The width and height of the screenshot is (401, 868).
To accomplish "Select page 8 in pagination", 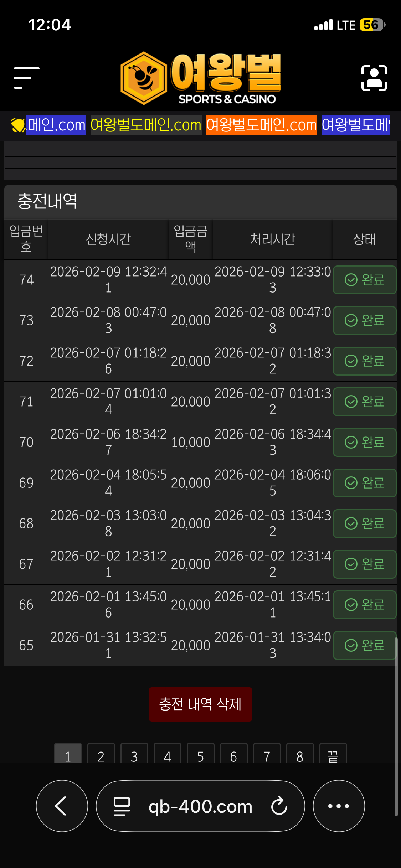I will (300, 755).
